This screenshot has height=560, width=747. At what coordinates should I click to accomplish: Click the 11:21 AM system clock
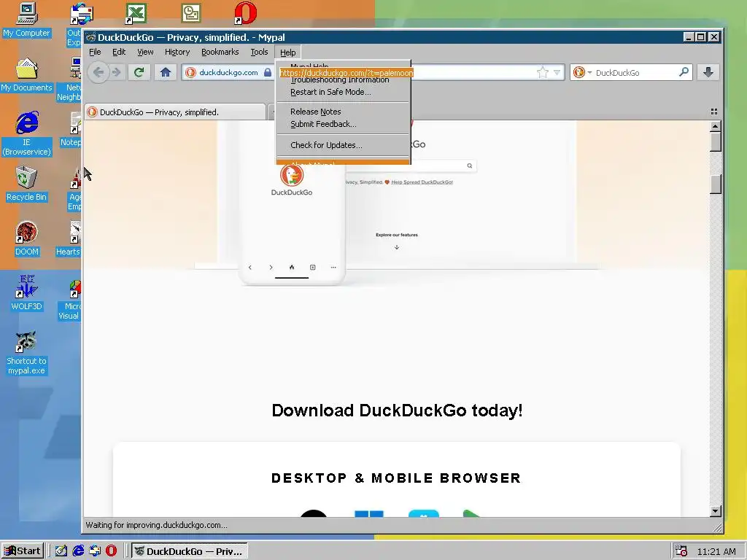tap(716, 551)
